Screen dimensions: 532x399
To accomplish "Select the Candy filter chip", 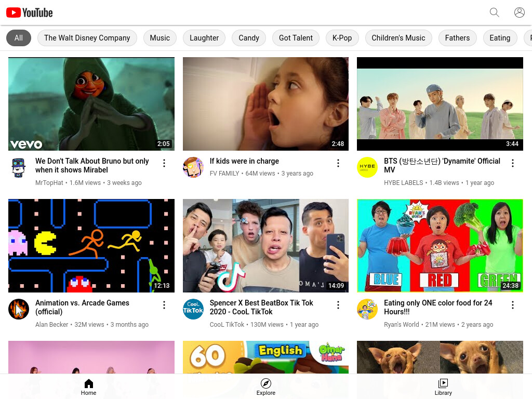I will [x=249, y=38].
